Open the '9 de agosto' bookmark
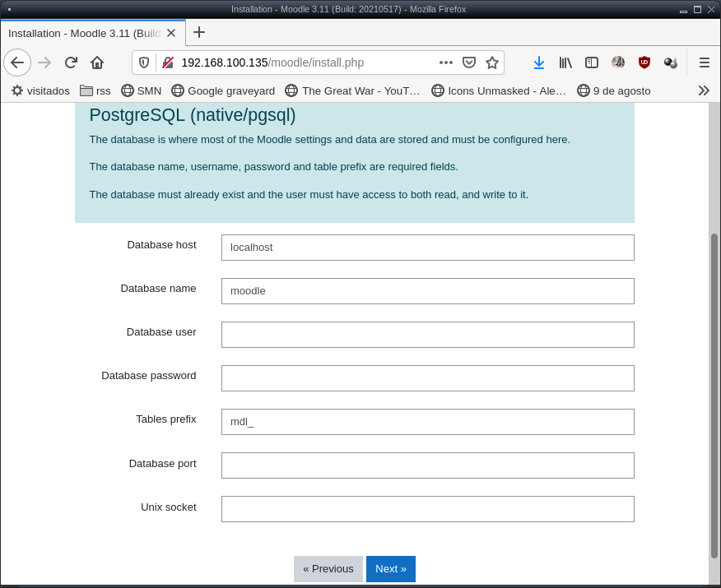Viewport: 721px width, 588px height. point(614,91)
